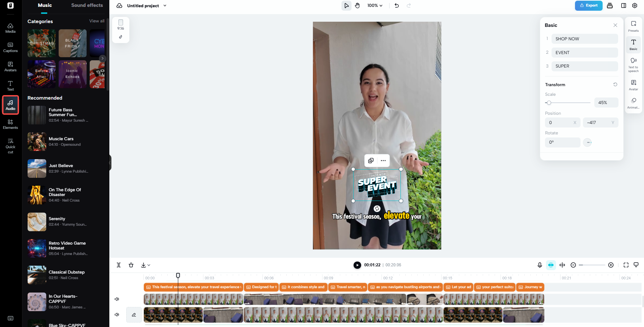Redo the last action
644x327 pixels.
click(x=409, y=6)
